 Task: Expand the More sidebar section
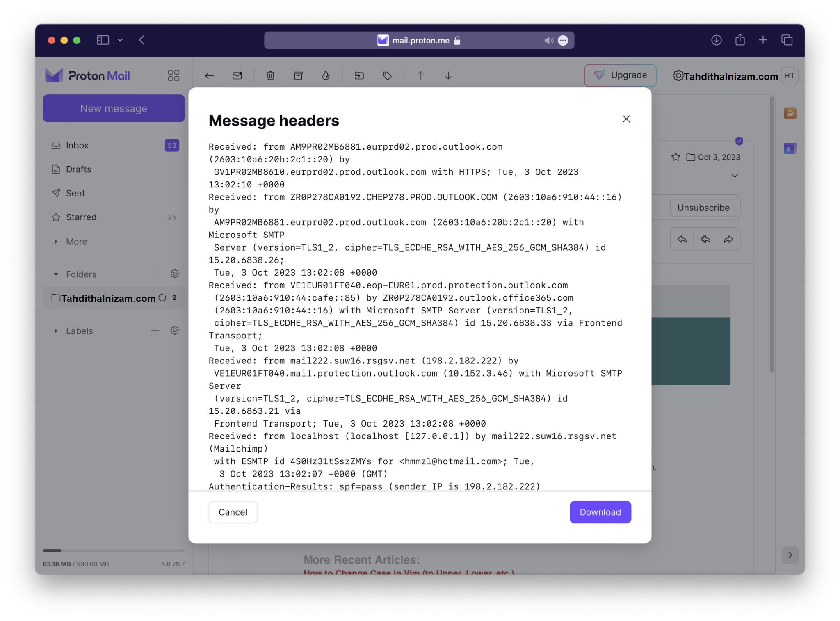coord(71,242)
